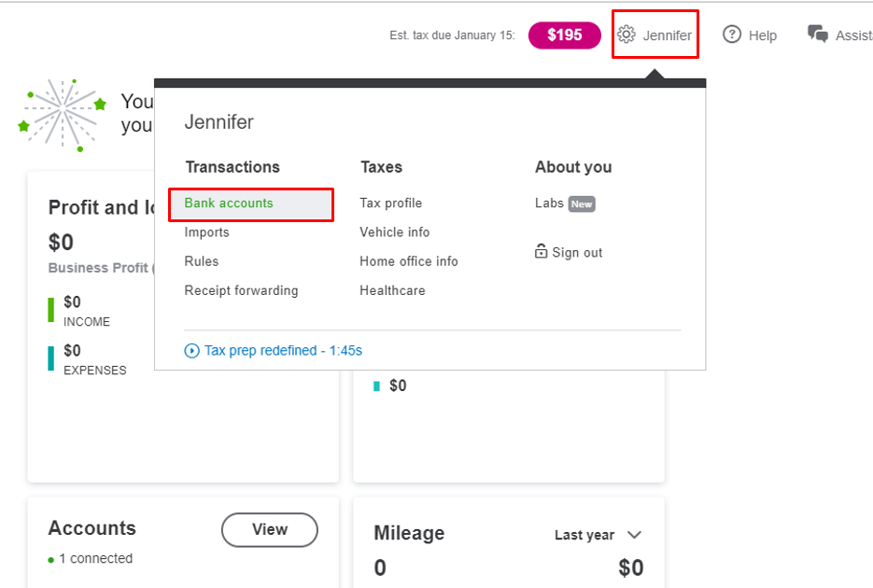Watch Tax prep redefined video link
This screenshot has height=588, width=873.
tap(283, 351)
